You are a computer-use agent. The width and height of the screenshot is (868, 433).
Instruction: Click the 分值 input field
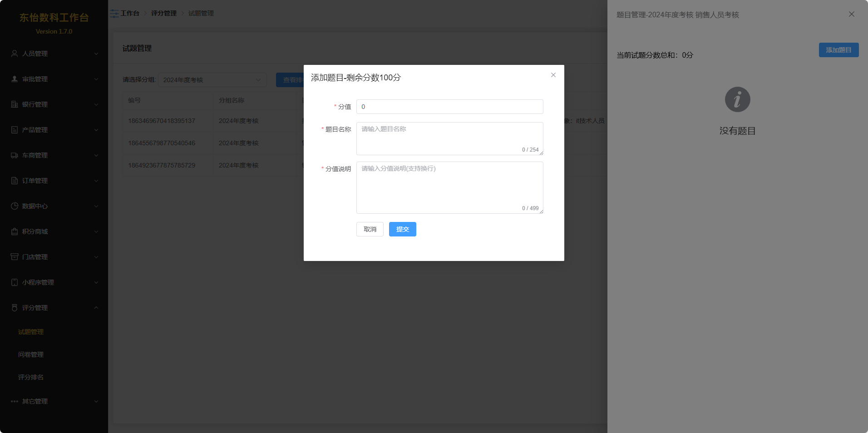tap(449, 107)
